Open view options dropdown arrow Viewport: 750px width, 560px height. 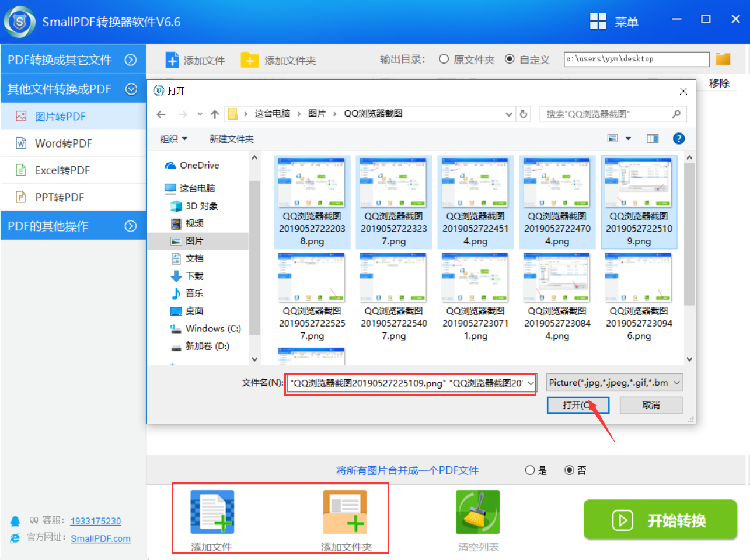628,138
